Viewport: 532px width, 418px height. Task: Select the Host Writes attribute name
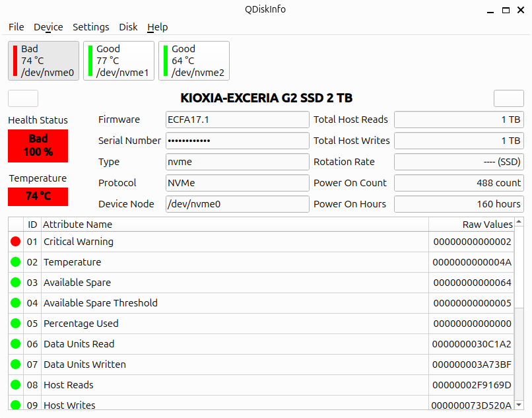click(x=69, y=405)
